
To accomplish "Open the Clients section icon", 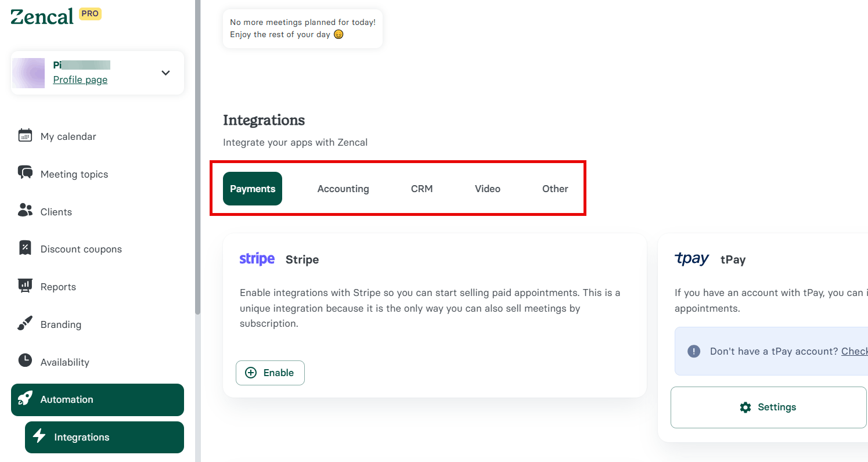I will (25, 211).
